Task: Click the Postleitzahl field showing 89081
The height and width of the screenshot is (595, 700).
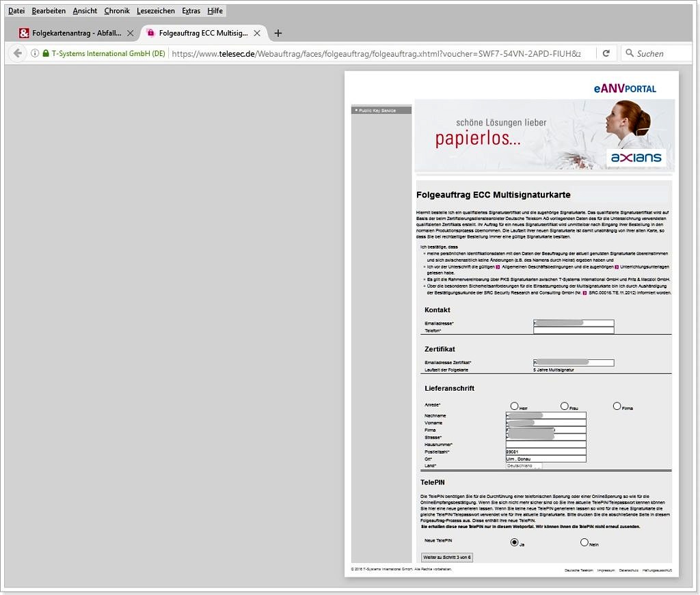Action: click(546, 452)
